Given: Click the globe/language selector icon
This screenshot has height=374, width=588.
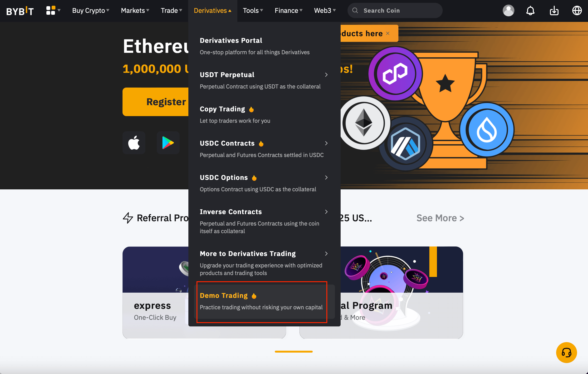Looking at the screenshot, I should [577, 11].
